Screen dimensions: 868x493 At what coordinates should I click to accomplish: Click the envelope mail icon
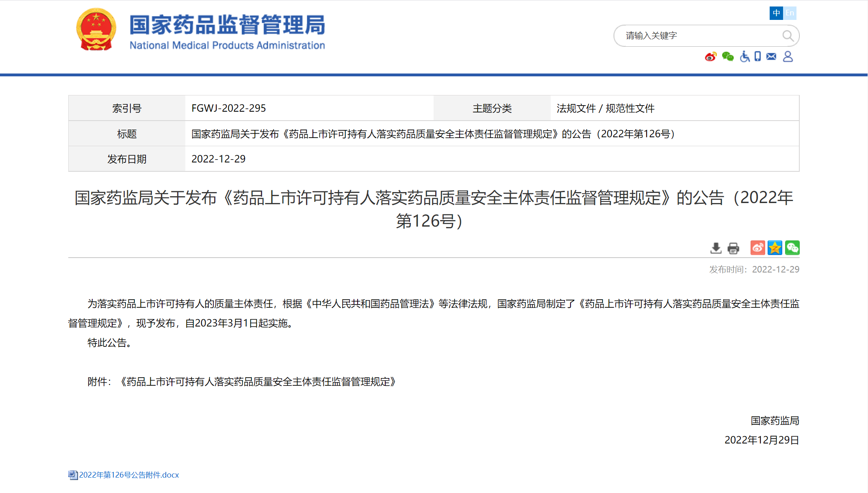coord(771,56)
